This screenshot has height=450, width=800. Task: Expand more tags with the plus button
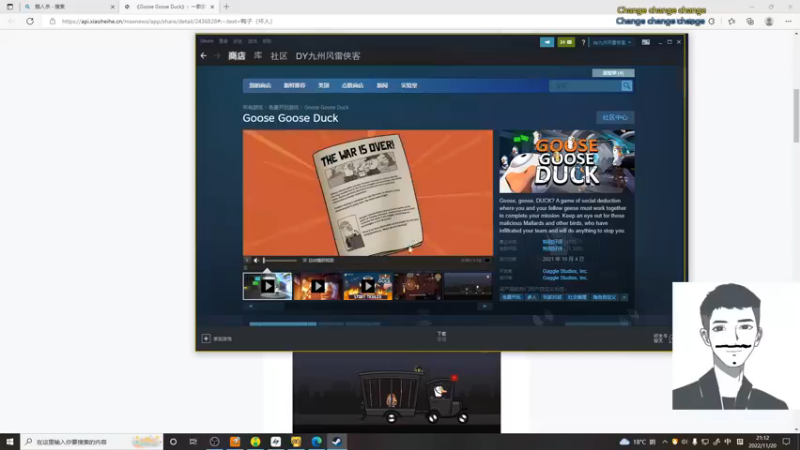[624, 297]
